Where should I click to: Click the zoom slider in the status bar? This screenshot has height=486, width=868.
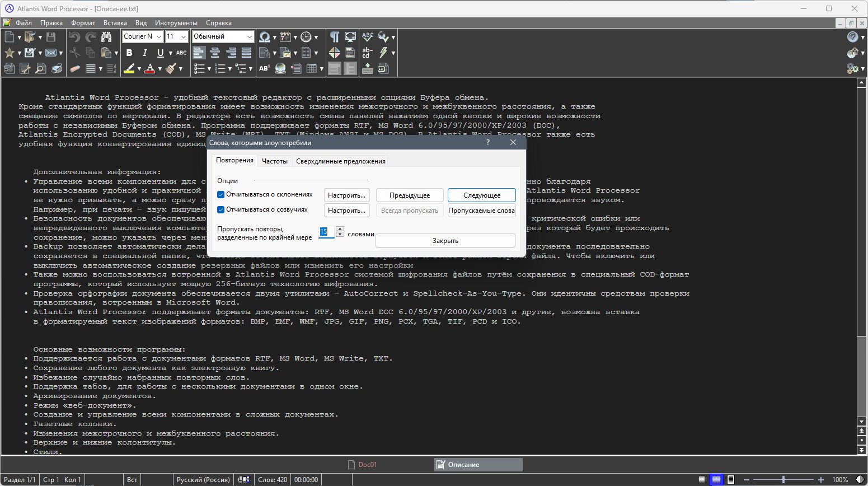click(783, 480)
